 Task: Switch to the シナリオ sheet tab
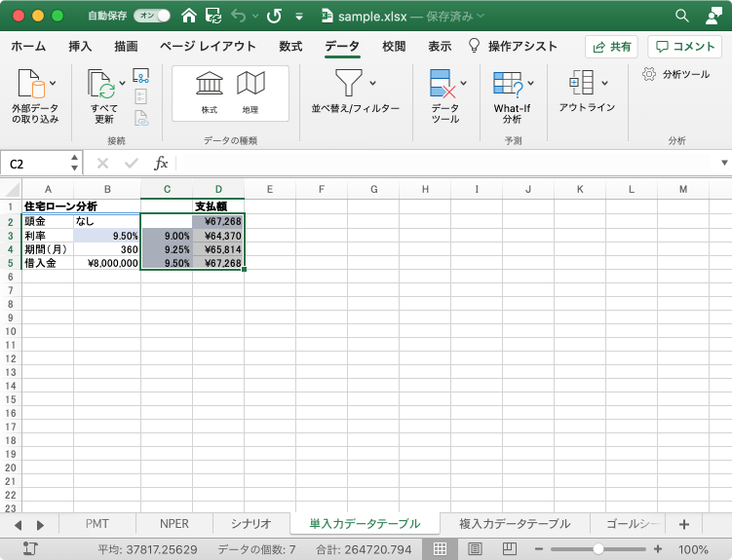point(251,524)
